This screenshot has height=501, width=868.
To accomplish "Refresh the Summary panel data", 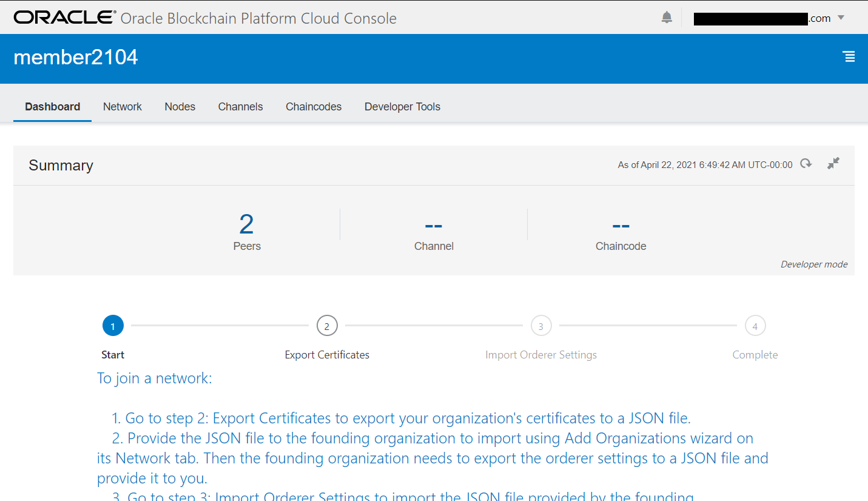I will click(x=806, y=164).
